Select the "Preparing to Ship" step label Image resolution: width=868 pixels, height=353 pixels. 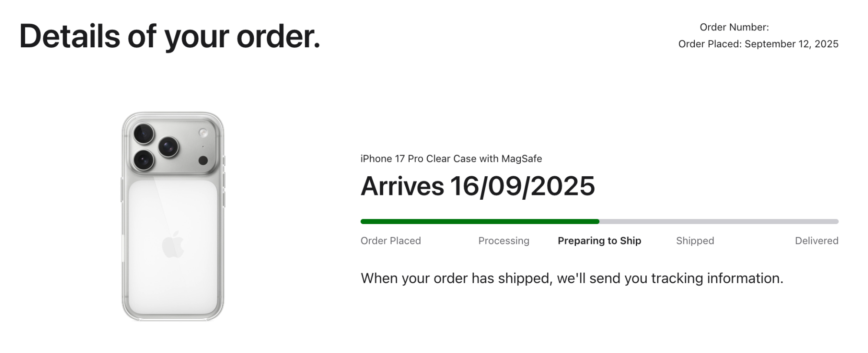click(x=599, y=241)
